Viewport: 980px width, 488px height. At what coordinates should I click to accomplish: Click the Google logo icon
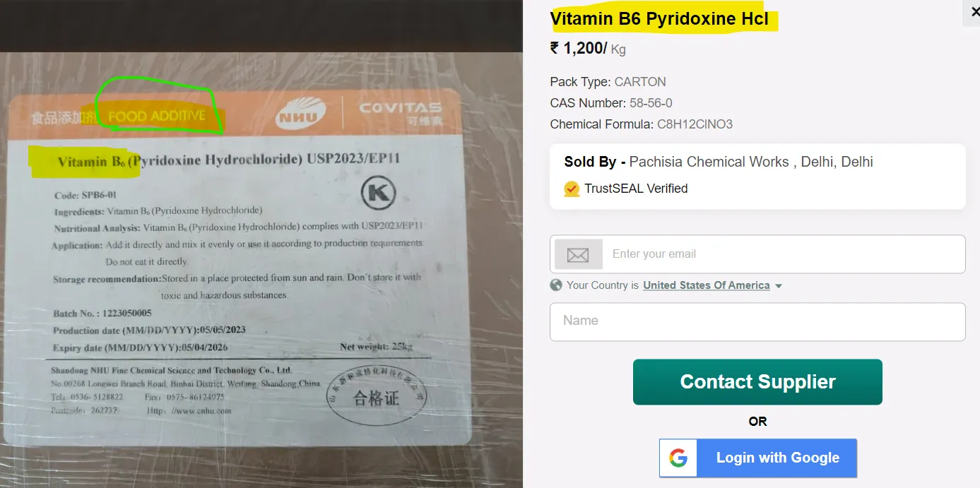(x=678, y=458)
